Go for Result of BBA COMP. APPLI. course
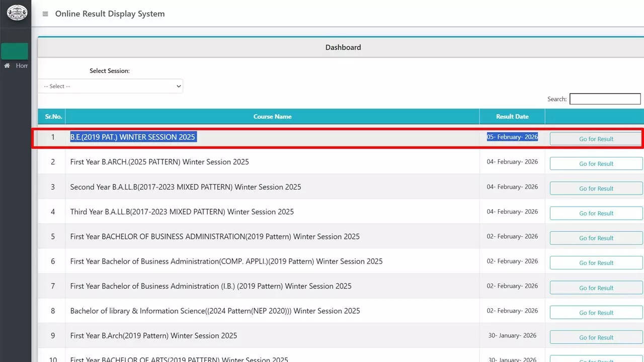This screenshot has height=362, width=644. coord(596,263)
